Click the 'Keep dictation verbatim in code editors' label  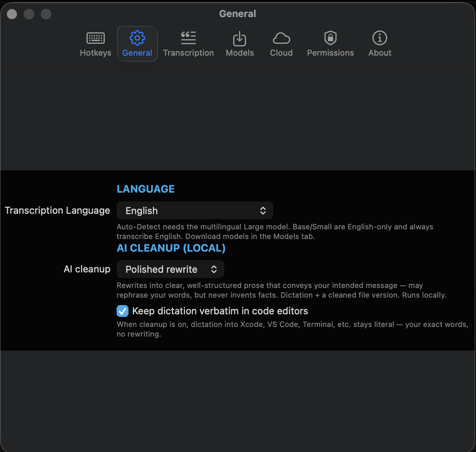(x=220, y=311)
